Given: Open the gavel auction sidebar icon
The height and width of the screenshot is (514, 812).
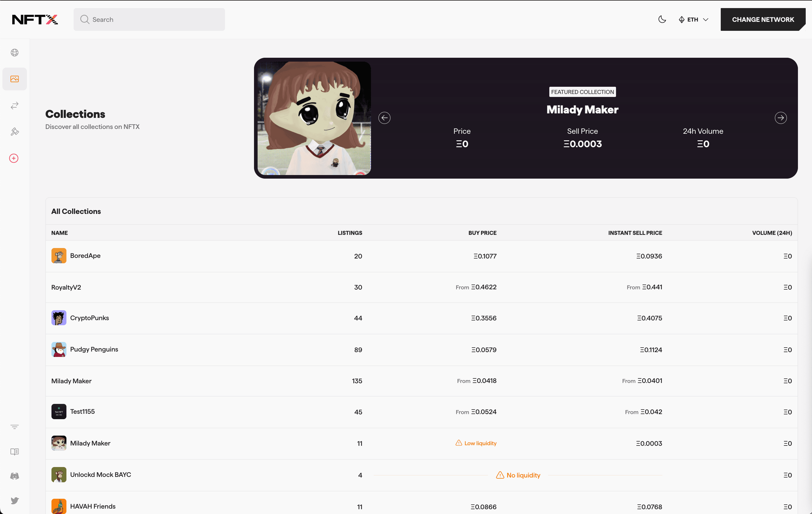Looking at the screenshot, I should pyautogui.click(x=14, y=132).
